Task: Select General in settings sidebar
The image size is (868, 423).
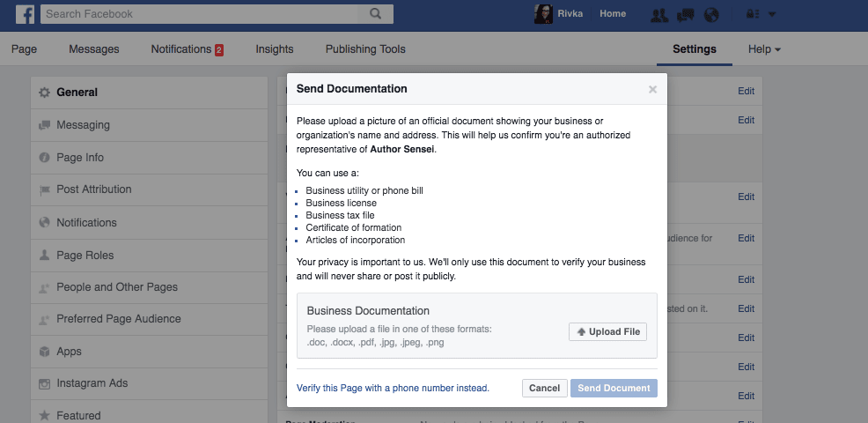Action: tap(149, 93)
